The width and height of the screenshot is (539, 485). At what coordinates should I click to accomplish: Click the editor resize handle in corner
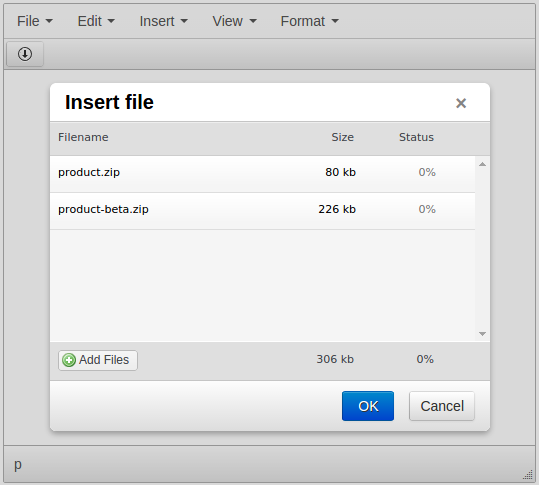[x=528, y=475]
